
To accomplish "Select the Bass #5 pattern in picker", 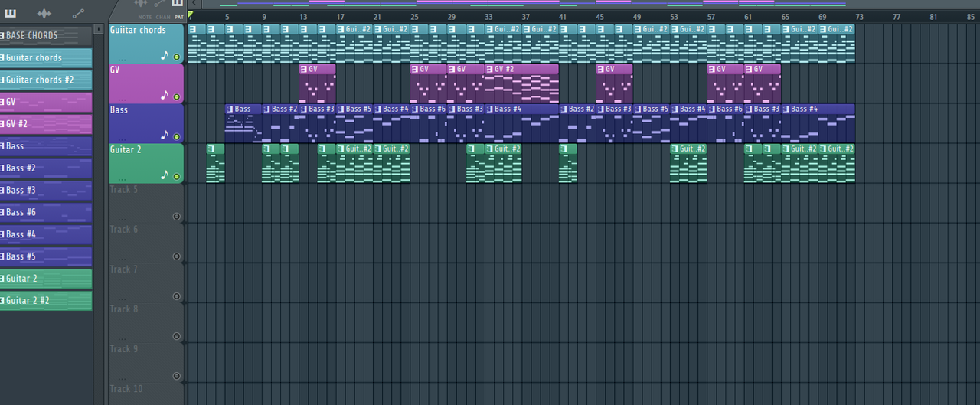I will [x=46, y=256].
